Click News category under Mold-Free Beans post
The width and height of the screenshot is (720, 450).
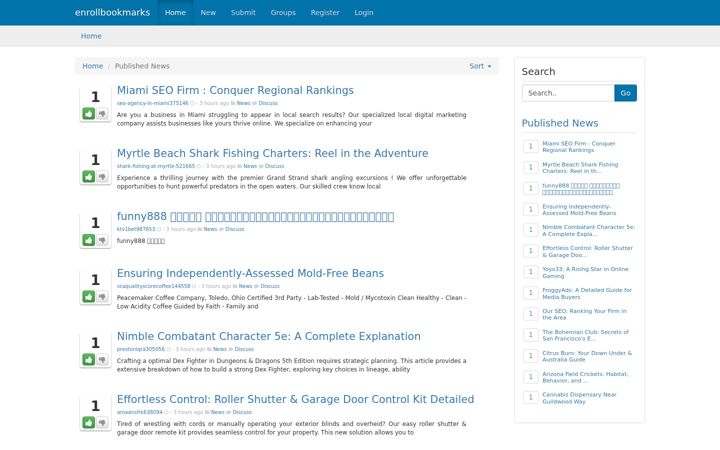click(245, 286)
